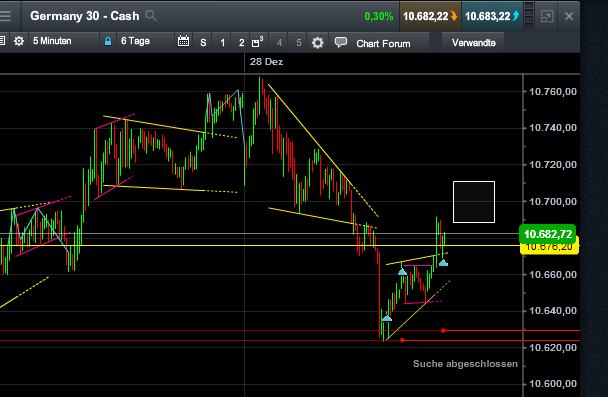Click the buy price 10.683,22 button
Screen dimensions: 608x397
pos(492,16)
